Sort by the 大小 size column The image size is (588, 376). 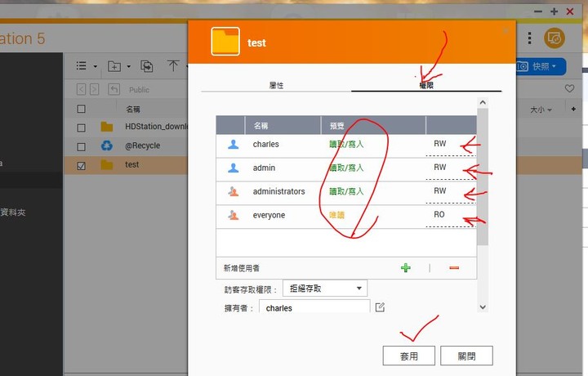(x=541, y=110)
